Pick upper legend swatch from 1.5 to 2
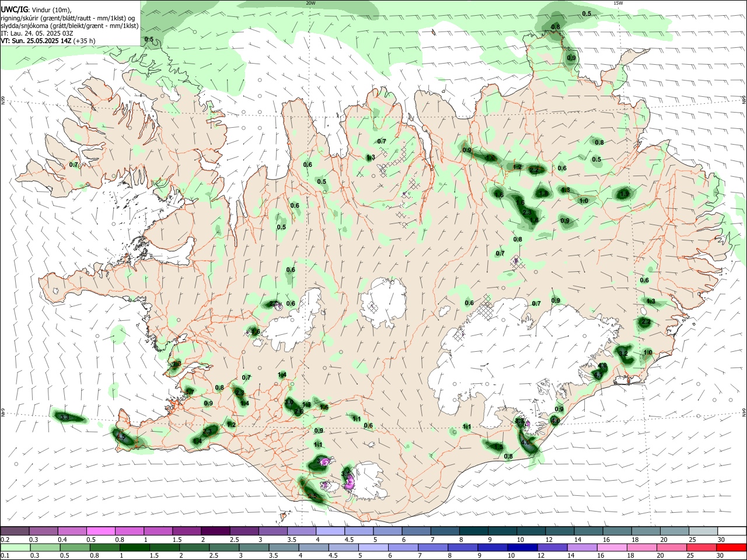This screenshot has width=747, height=560. click(x=187, y=531)
